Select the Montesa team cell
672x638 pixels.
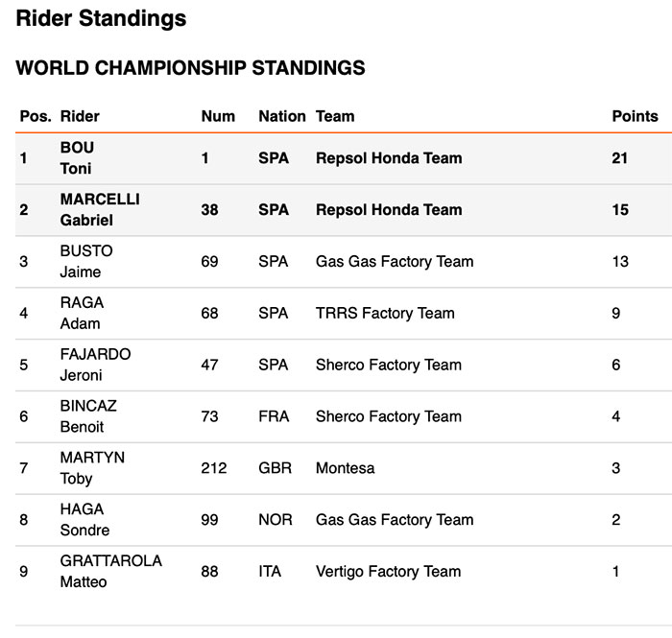[x=345, y=469]
